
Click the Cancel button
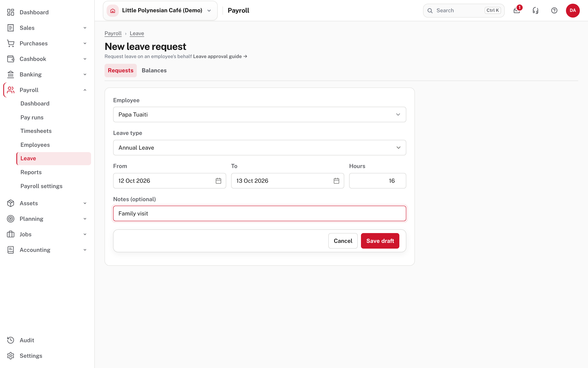point(343,241)
